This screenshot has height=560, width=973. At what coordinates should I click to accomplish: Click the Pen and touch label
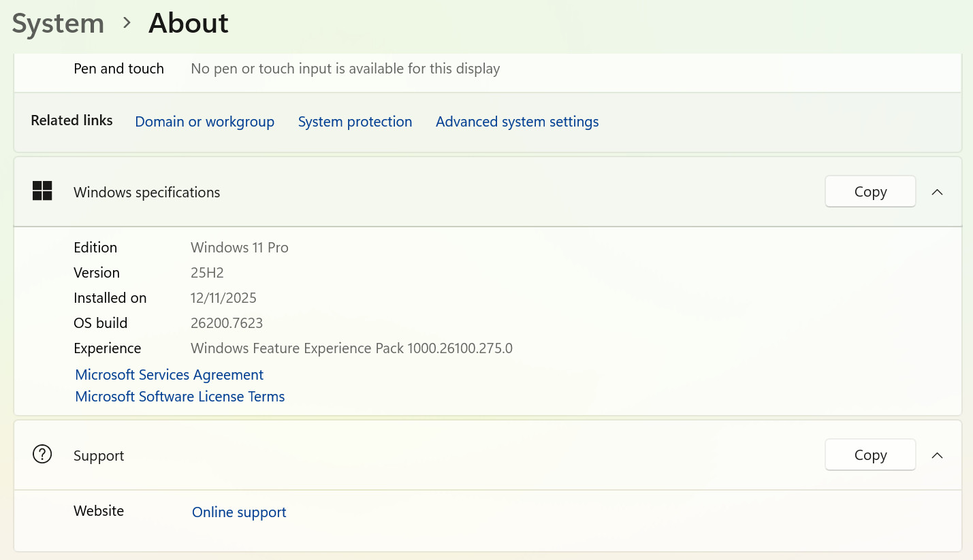(x=118, y=69)
